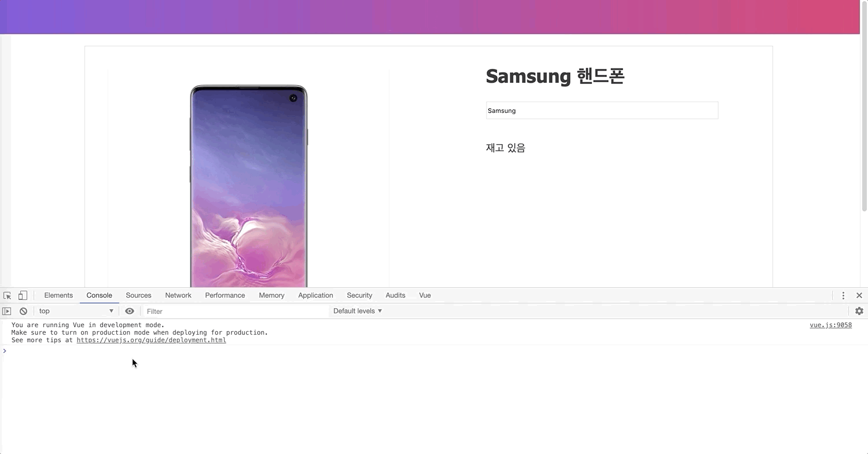868x454 pixels.
Task: Open the Sources tab
Action: click(x=138, y=295)
